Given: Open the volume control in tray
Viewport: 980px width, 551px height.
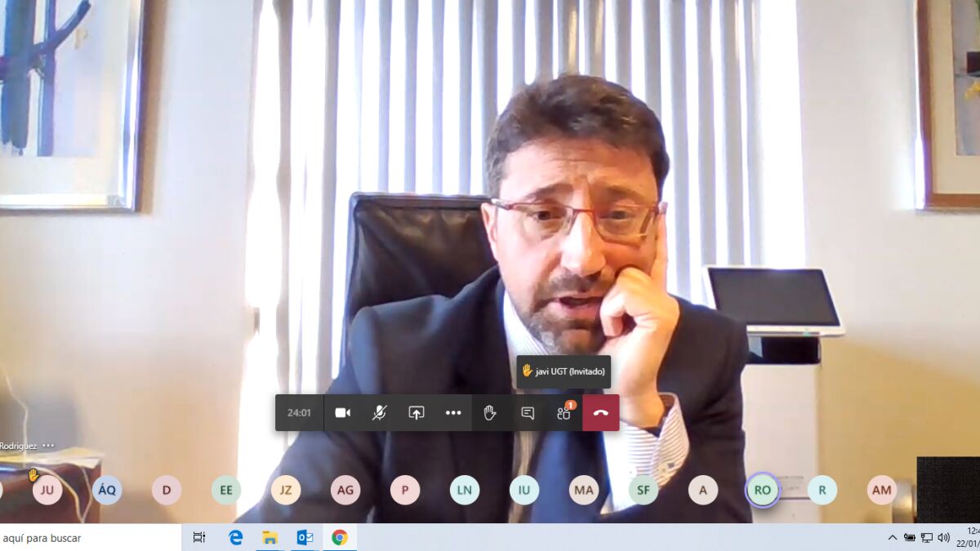Looking at the screenshot, I should [x=944, y=537].
